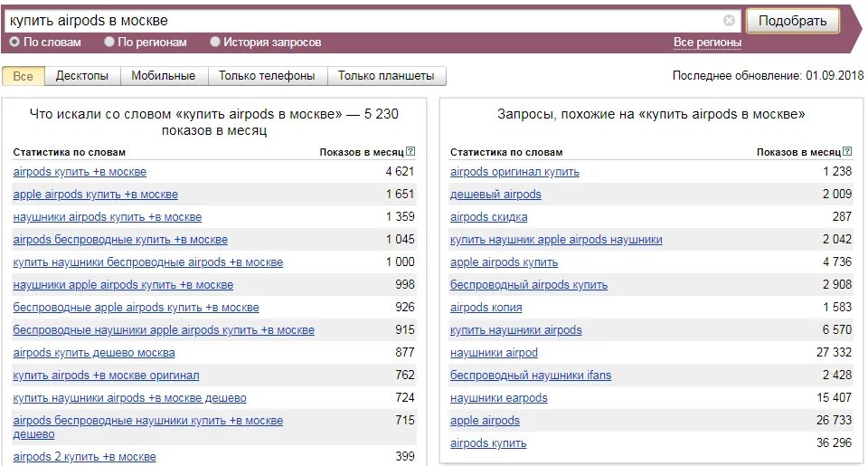Open link 'наушники airpod'

[494, 353]
